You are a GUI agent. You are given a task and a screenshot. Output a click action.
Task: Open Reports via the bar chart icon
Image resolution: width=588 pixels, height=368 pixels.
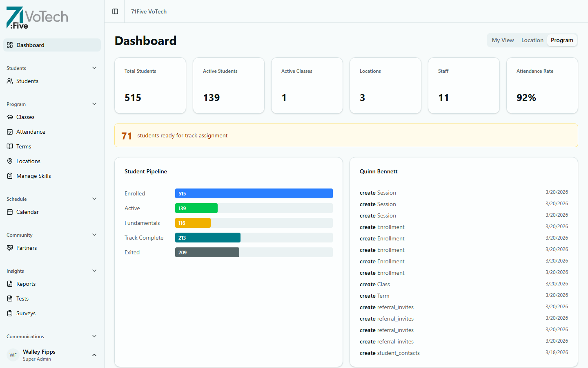(x=9, y=284)
